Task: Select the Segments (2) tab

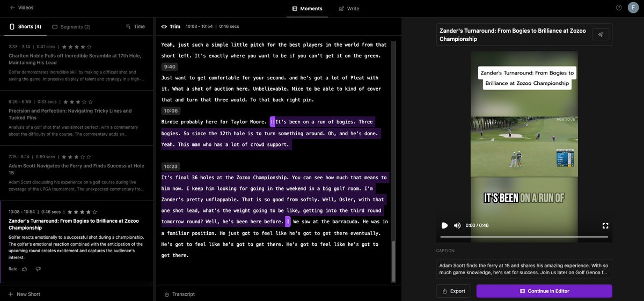Action: click(71, 27)
